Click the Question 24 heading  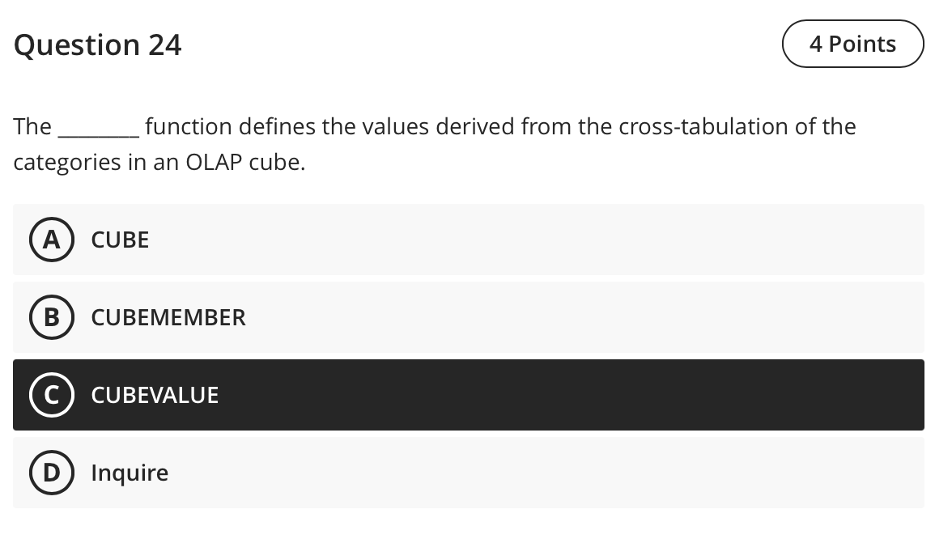click(97, 45)
